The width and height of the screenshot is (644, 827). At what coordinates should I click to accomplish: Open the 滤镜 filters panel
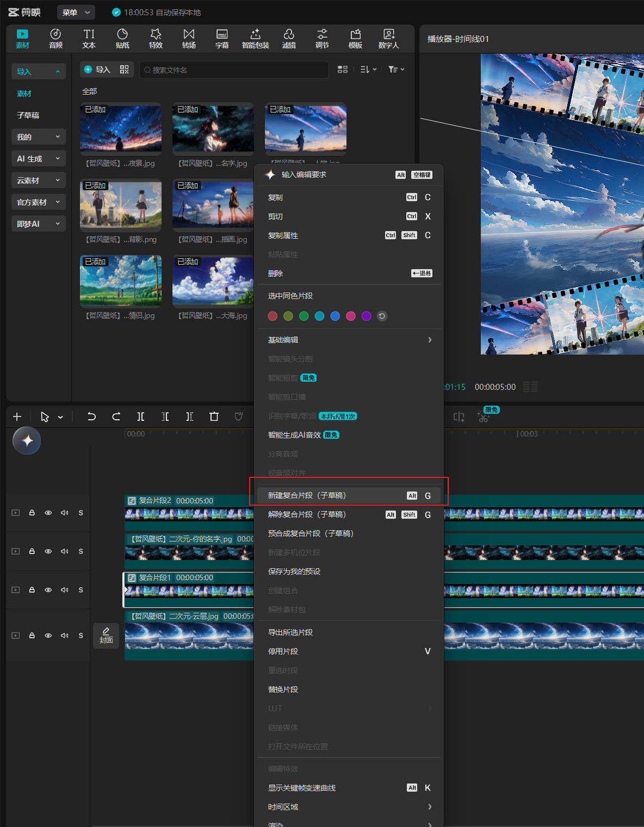coord(289,39)
